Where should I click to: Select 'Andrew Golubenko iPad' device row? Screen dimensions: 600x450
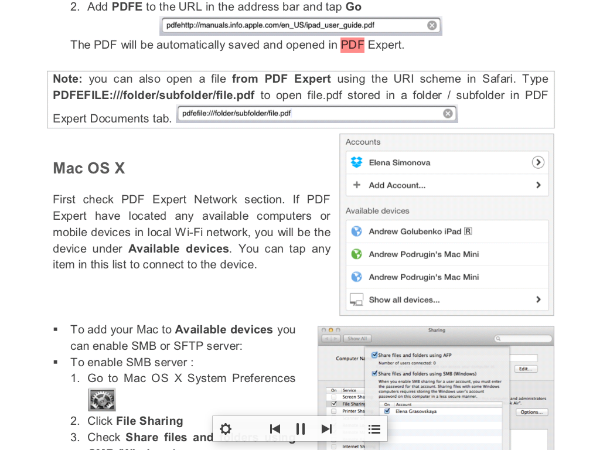(447, 231)
